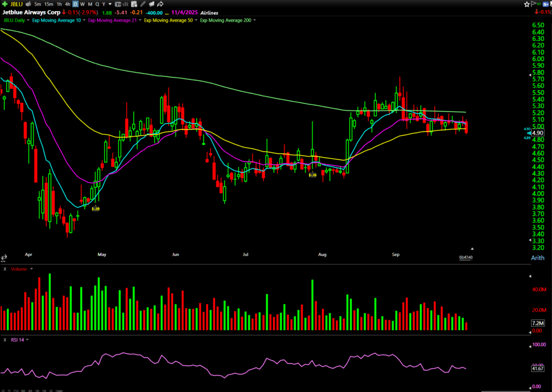
Task: Click the chart reset icon at bottom left
Action: tap(5, 258)
